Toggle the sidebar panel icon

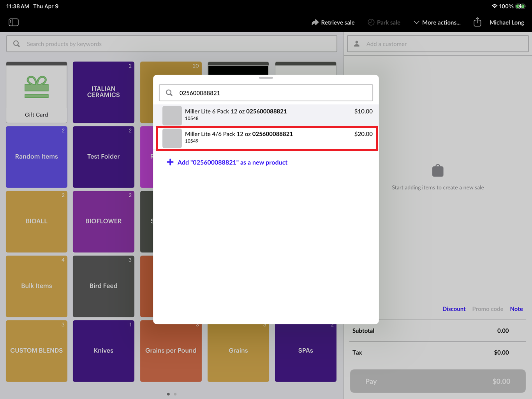coord(14,22)
